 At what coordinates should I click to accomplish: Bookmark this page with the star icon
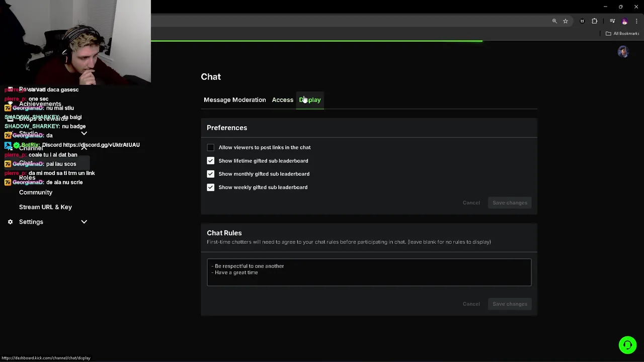[x=566, y=21]
